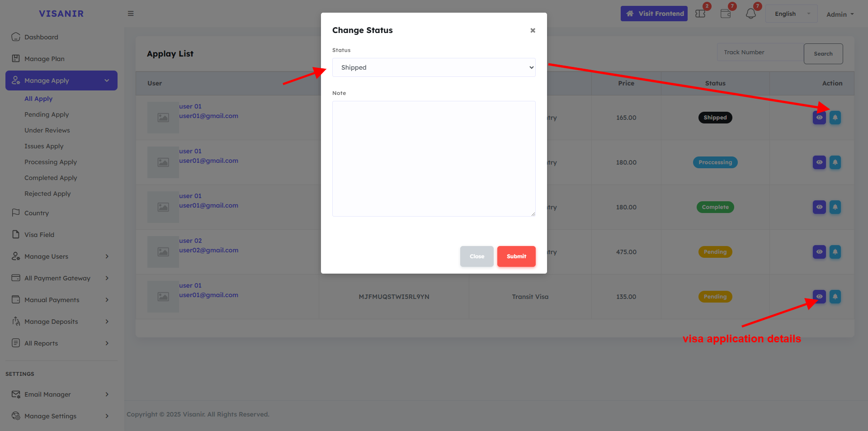This screenshot has height=431, width=868.
Task: Open Pending Apply in the sidebar
Action: (x=47, y=114)
